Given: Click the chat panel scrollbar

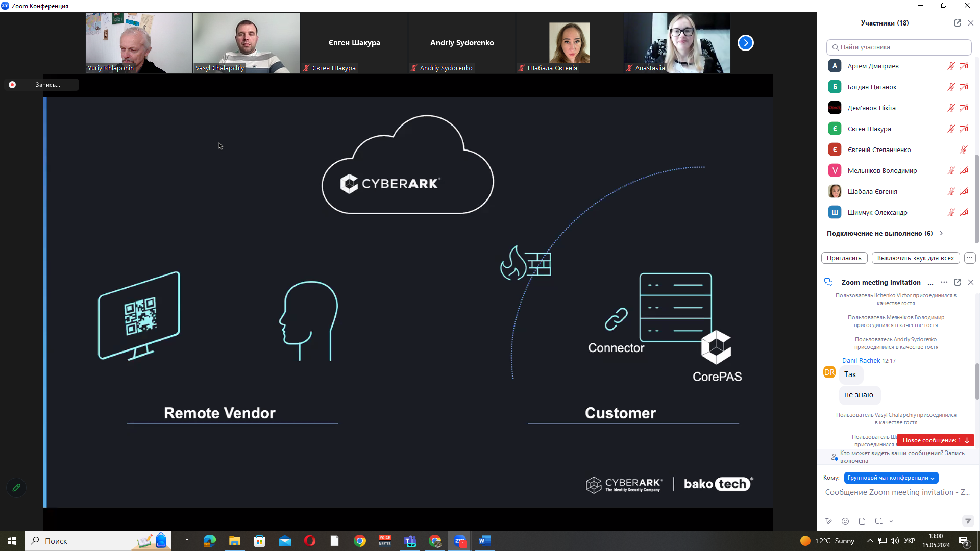Looking at the screenshot, I should pos(977,381).
